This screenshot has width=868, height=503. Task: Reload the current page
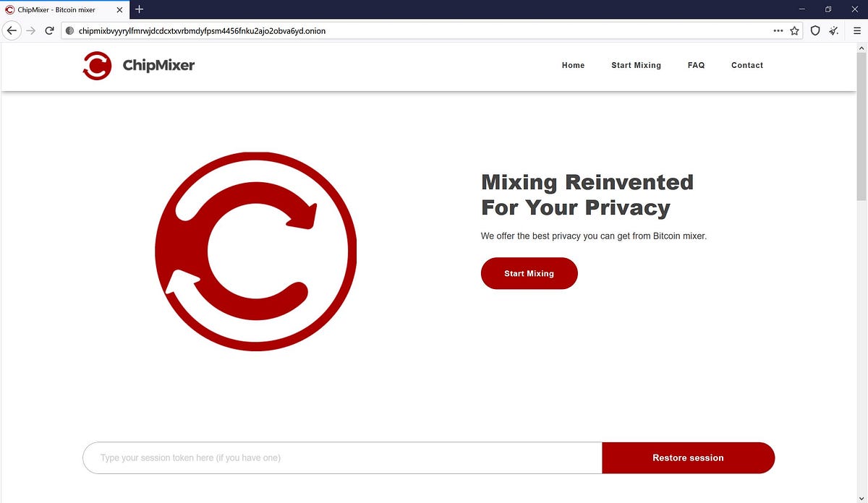coord(49,31)
